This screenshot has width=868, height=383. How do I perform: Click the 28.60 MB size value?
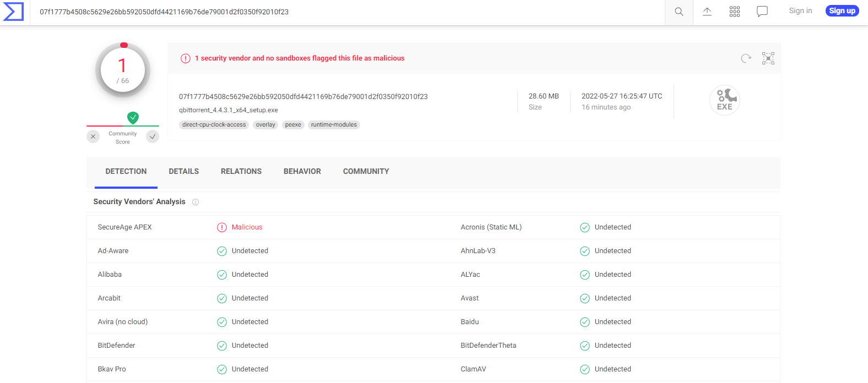coord(544,96)
